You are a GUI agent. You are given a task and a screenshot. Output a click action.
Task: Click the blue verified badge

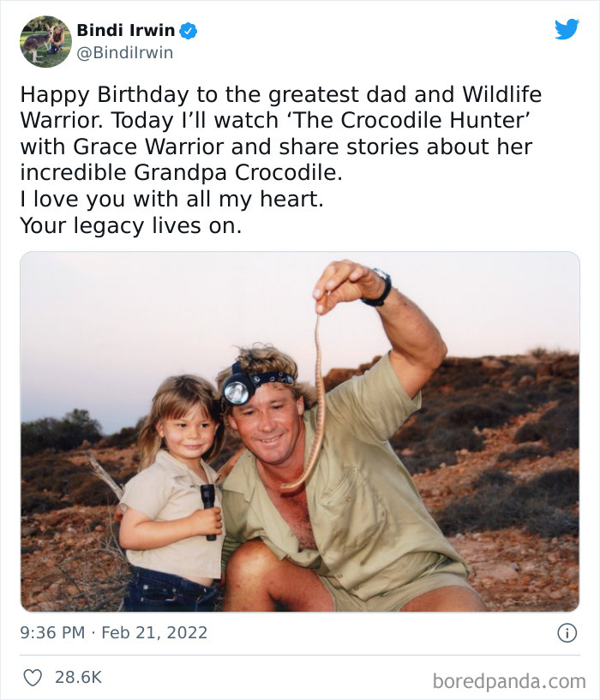189,31
